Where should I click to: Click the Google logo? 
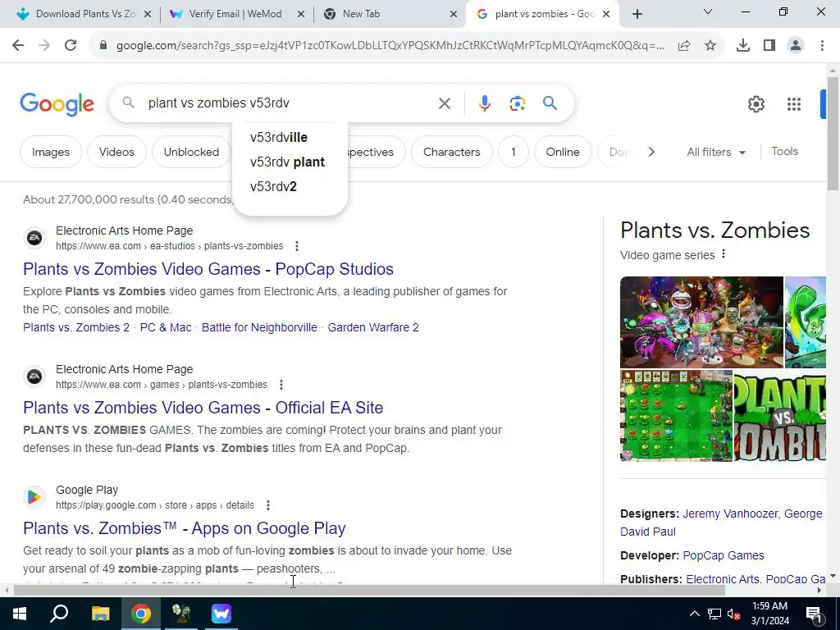(x=57, y=104)
